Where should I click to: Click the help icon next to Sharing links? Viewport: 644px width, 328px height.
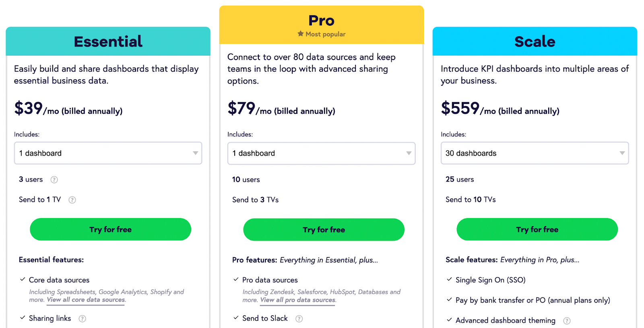[x=82, y=318]
